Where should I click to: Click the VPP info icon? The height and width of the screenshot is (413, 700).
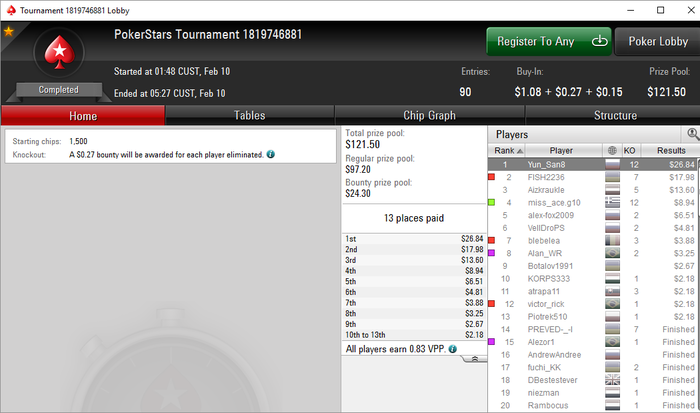tap(453, 349)
